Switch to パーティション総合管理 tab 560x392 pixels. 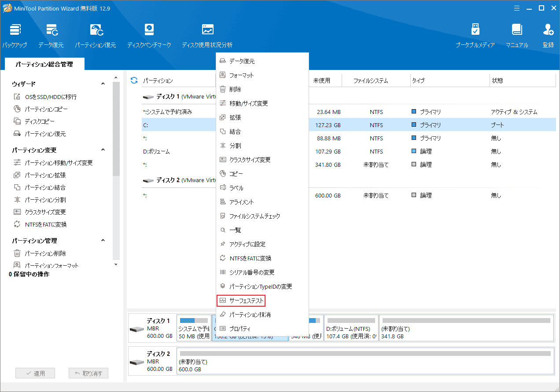44,64
